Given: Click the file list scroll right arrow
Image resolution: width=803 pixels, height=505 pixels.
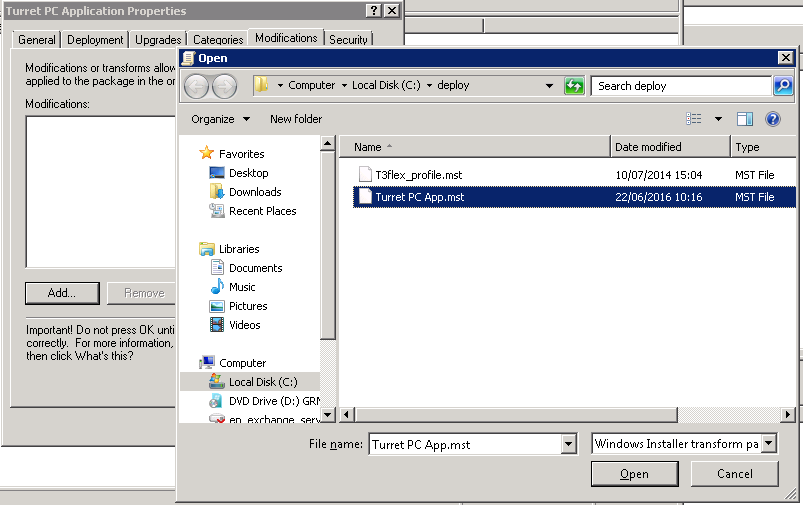Looking at the screenshot, I should pyautogui.click(x=788, y=414).
